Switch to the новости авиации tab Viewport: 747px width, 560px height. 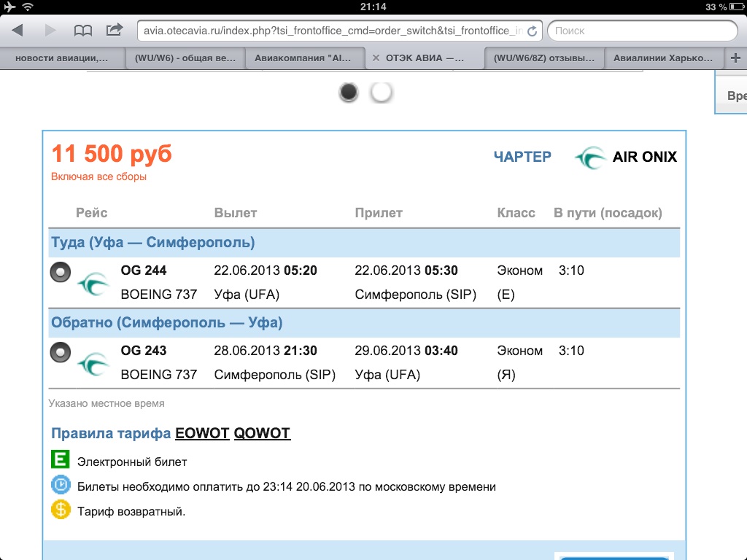(x=61, y=58)
